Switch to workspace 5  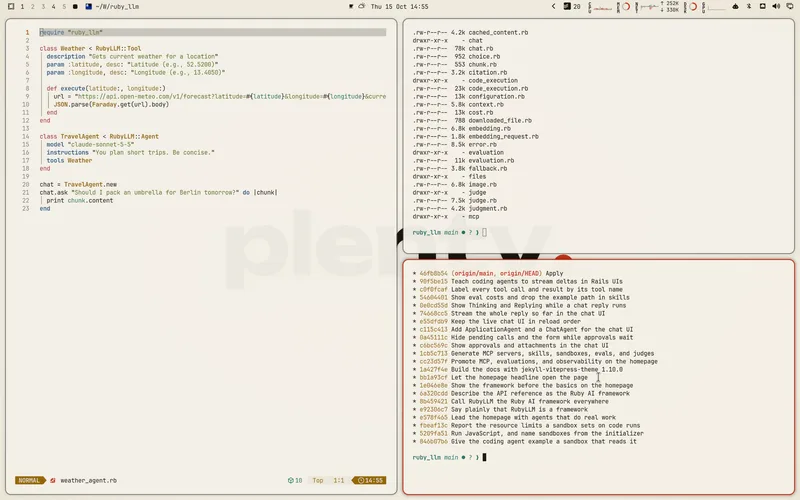(64, 7)
